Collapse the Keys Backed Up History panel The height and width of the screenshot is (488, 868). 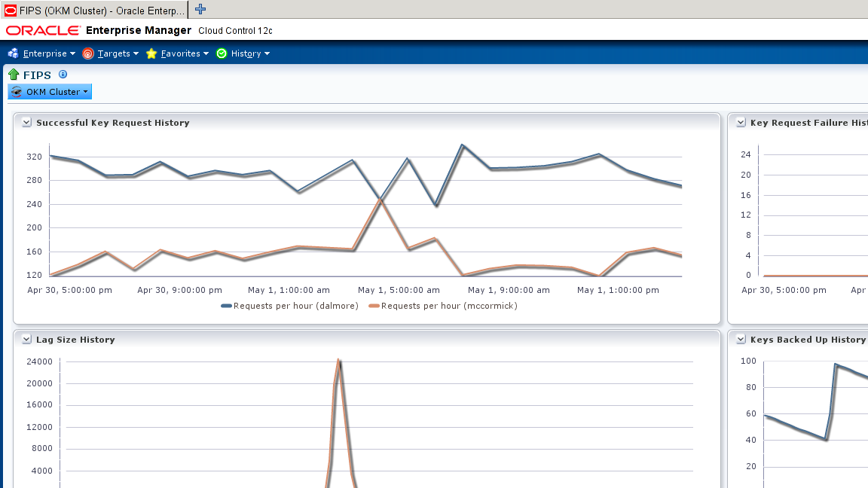[741, 340]
